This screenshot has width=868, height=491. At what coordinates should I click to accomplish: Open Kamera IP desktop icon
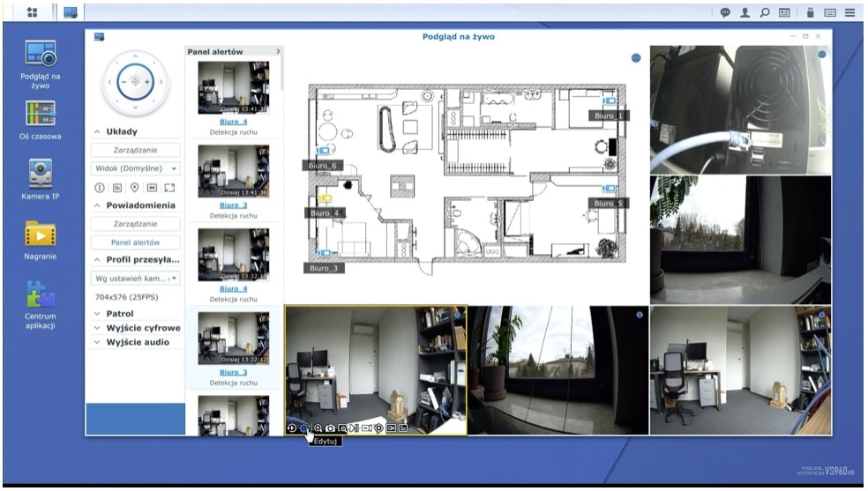click(40, 173)
